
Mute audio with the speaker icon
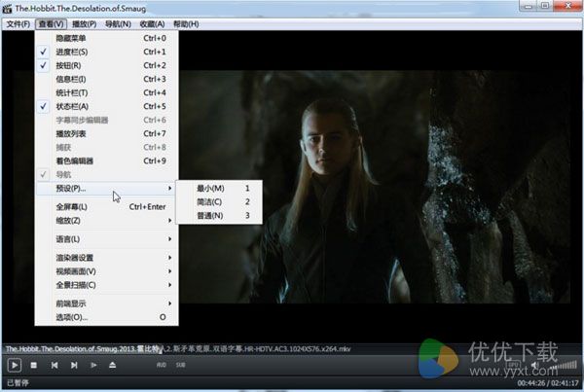click(x=535, y=366)
